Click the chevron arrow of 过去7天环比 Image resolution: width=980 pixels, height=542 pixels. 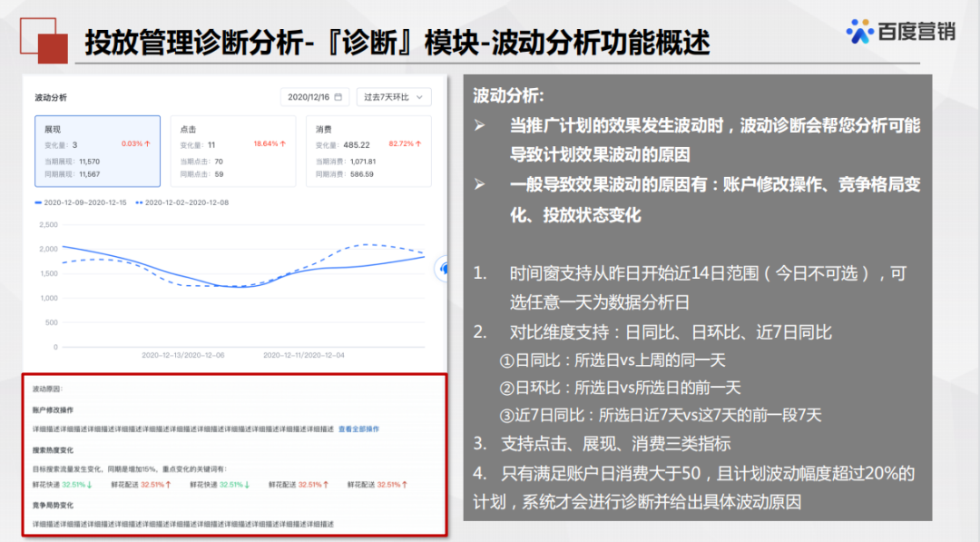point(418,97)
